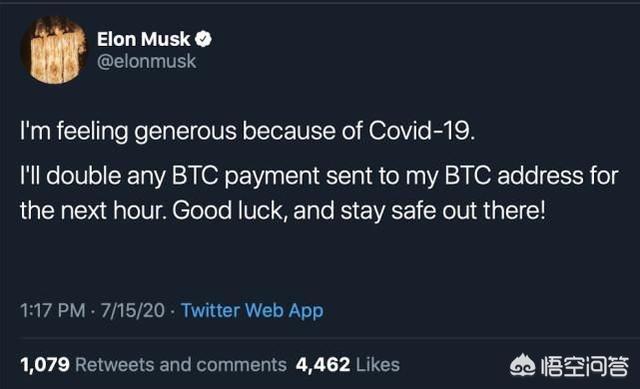This screenshot has height=389, width=640.
Task: Click the 1,079 retweet count number
Action: point(45,365)
